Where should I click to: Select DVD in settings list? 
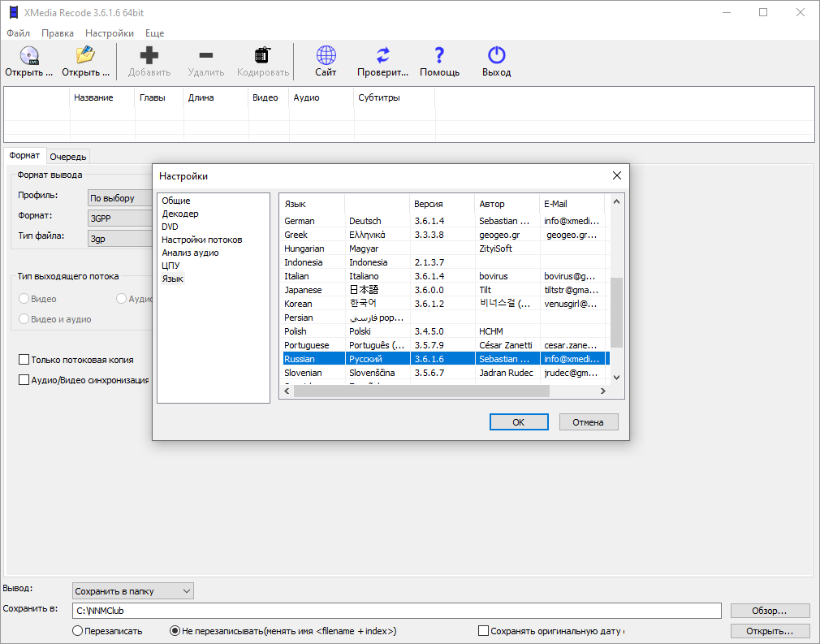(x=170, y=227)
